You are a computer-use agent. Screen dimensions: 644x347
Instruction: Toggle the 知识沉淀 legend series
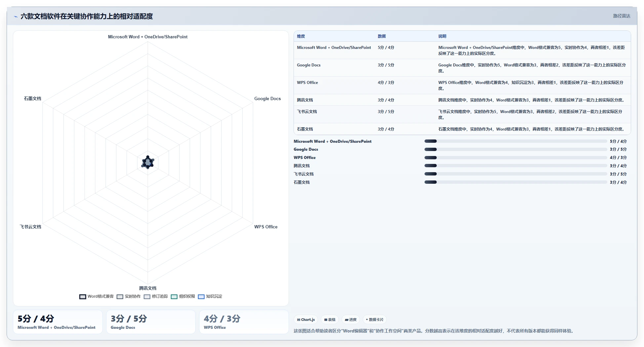[210, 296]
